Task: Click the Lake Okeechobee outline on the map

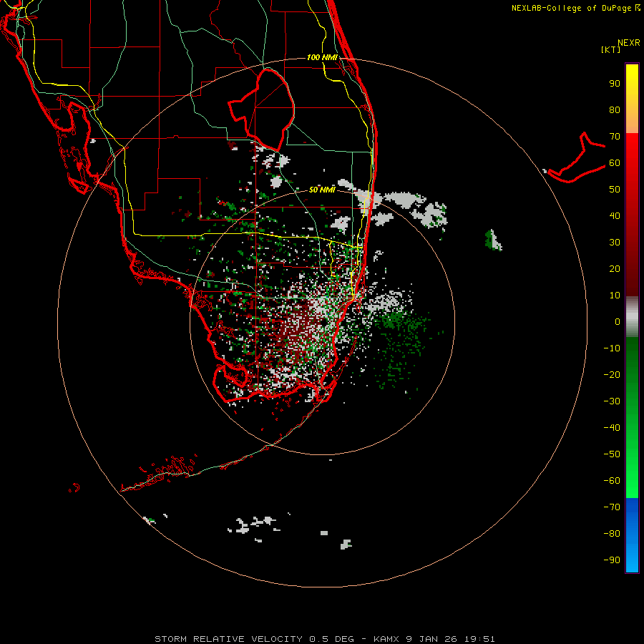Action: click(262, 109)
